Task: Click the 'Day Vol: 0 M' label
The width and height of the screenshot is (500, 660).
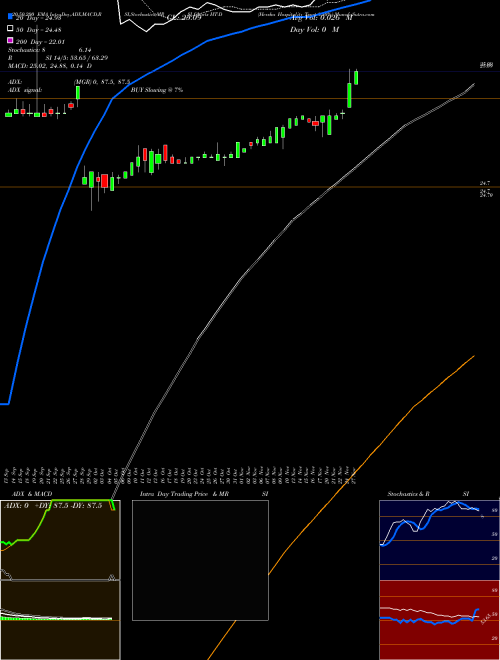Action: [x=314, y=30]
